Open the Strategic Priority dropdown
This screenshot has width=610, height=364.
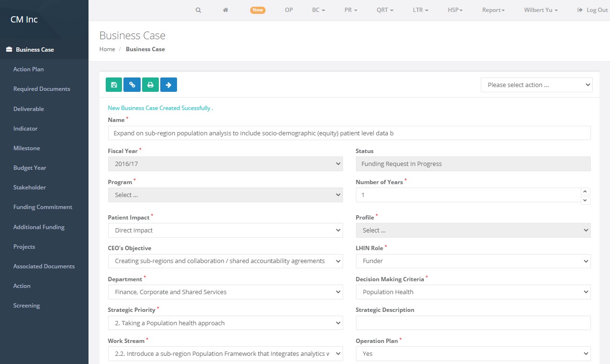[x=225, y=323]
